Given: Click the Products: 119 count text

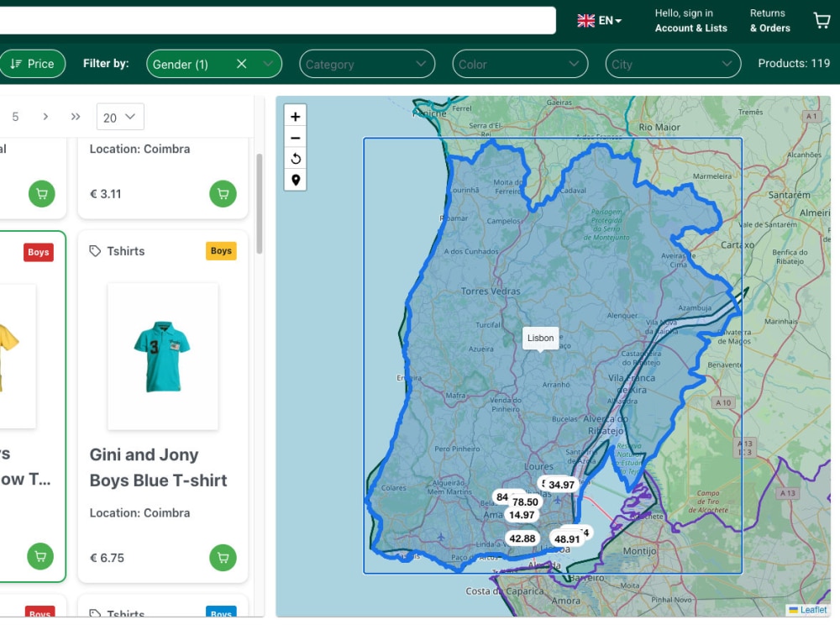Looking at the screenshot, I should click(x=794, y=63).
